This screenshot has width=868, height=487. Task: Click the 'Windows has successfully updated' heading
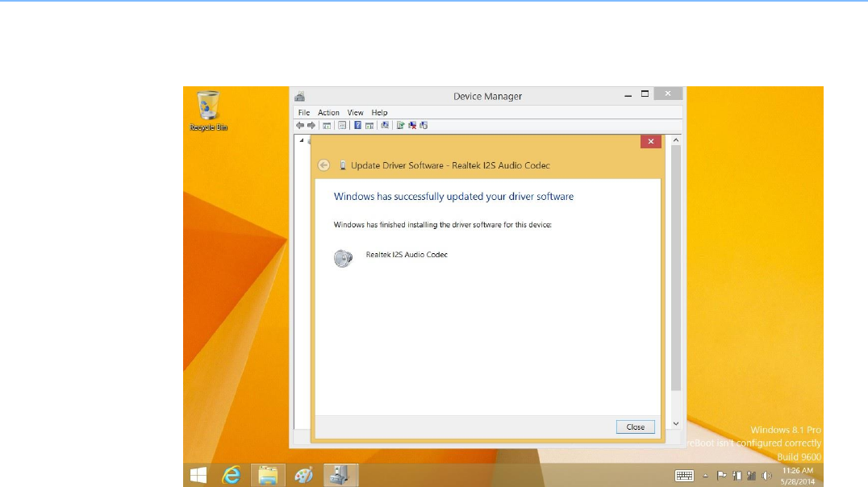coord(453,197)
